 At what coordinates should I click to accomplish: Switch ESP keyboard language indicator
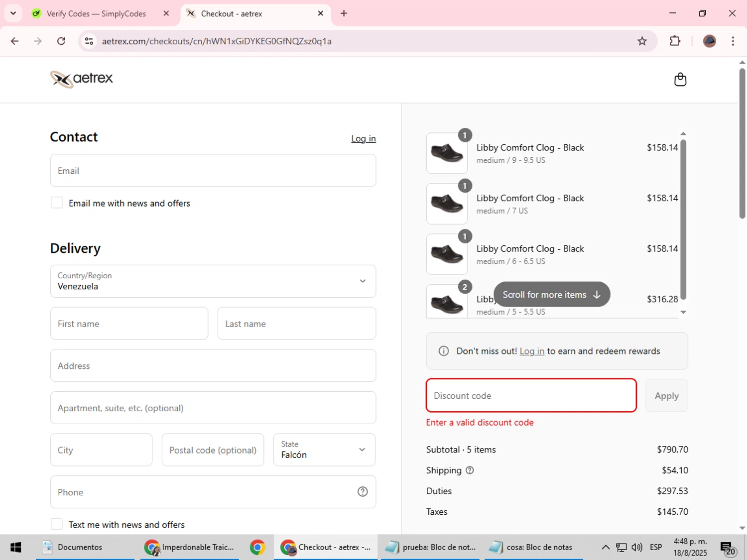(656, 547)
